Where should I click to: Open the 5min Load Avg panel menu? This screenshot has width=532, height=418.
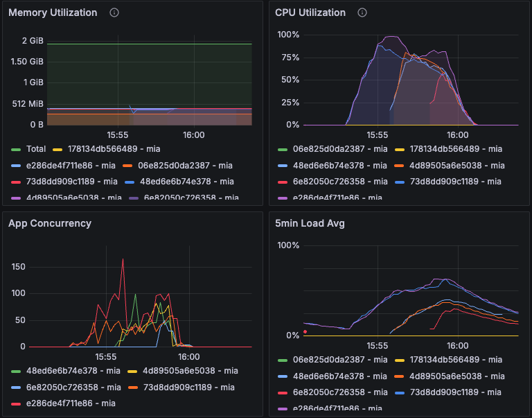[x=310, y=223]
